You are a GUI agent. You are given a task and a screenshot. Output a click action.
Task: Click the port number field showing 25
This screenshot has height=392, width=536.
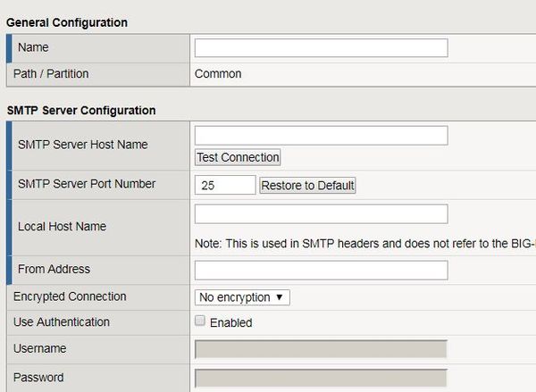click(225, 185)
